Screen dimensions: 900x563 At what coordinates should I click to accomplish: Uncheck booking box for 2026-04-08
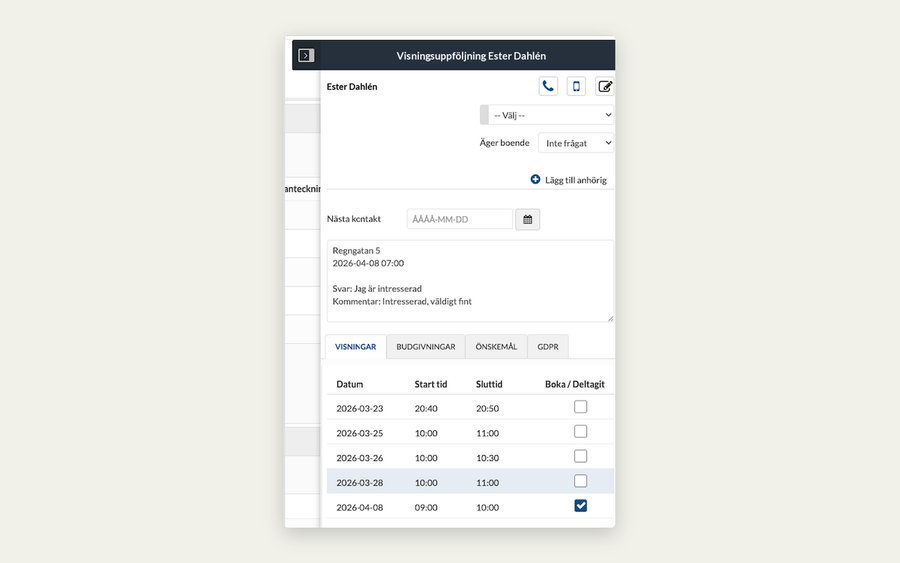[580, 506]
